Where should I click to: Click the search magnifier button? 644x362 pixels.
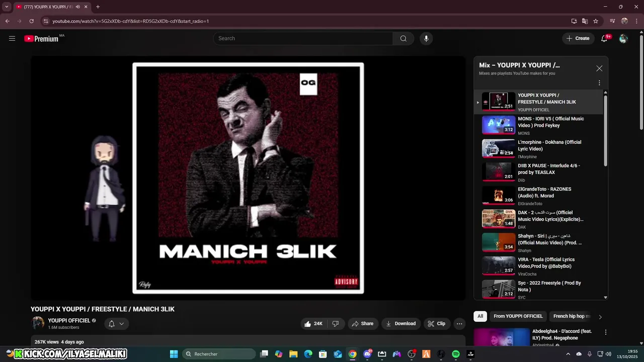pyautogui.click(x=403, y=39)
